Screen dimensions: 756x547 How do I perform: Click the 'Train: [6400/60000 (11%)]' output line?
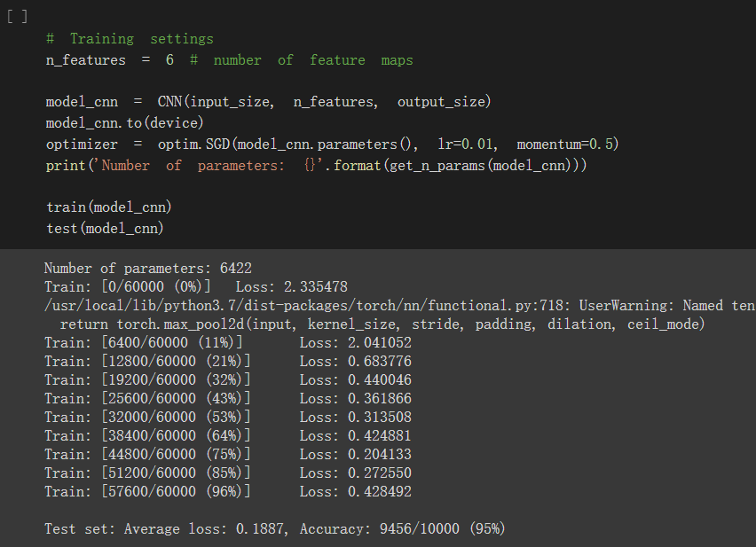(x=143, y=343)
